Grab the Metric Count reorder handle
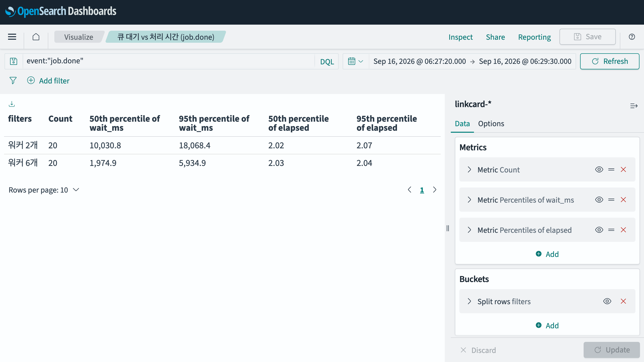The image size is (644, 362). tap(611, 169)
